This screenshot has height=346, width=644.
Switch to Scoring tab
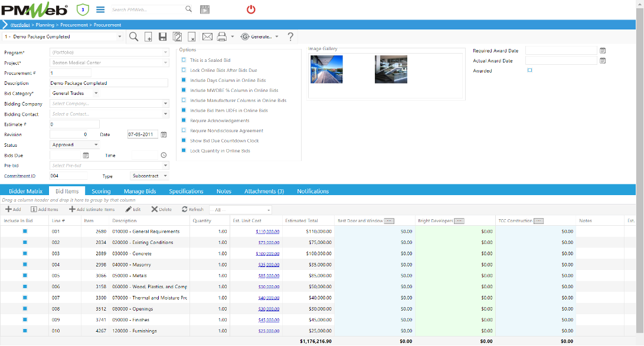tap(101, 191)
